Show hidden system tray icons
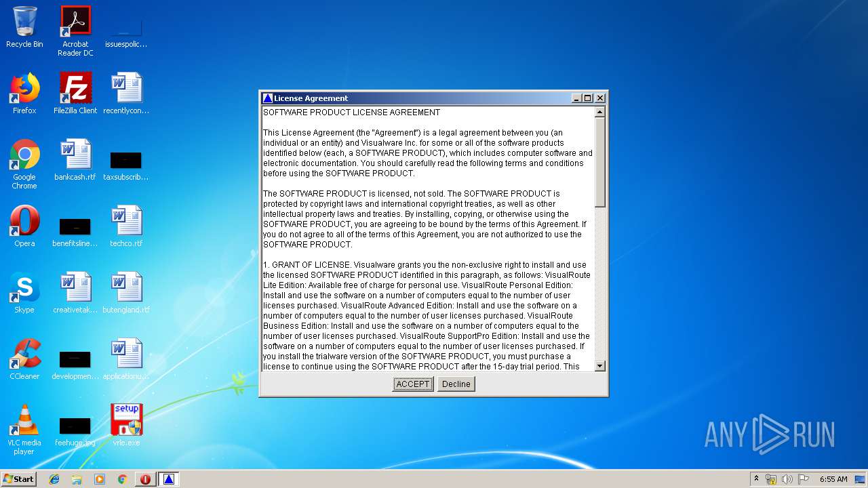The width and height of the screenshot is (868, 488). [757, 479]
